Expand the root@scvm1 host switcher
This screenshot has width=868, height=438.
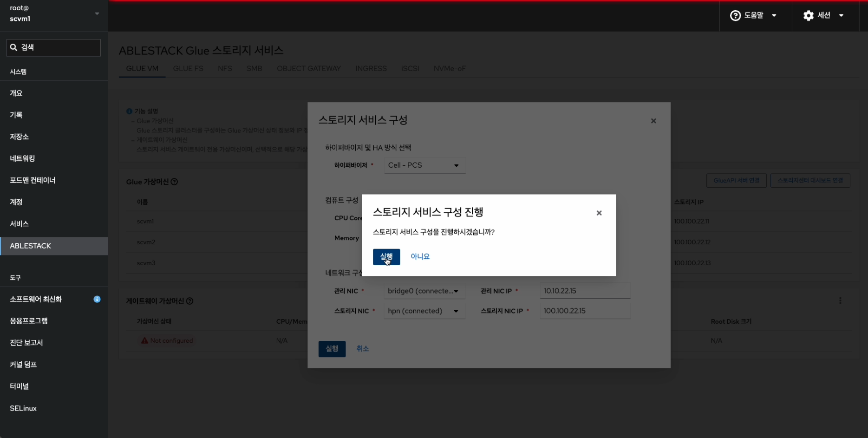pyautogui.click(x=97, y=13)
